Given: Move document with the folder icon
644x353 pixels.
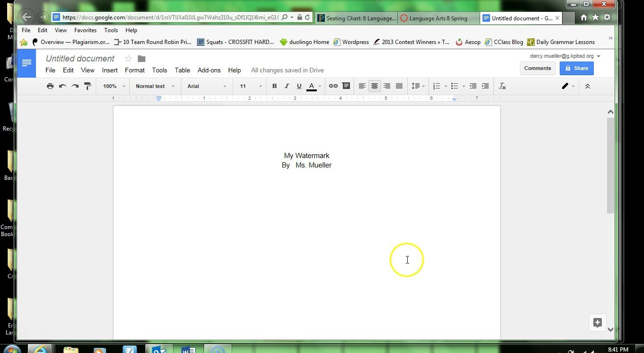Looking at the screenshot, I should point(142,59).
